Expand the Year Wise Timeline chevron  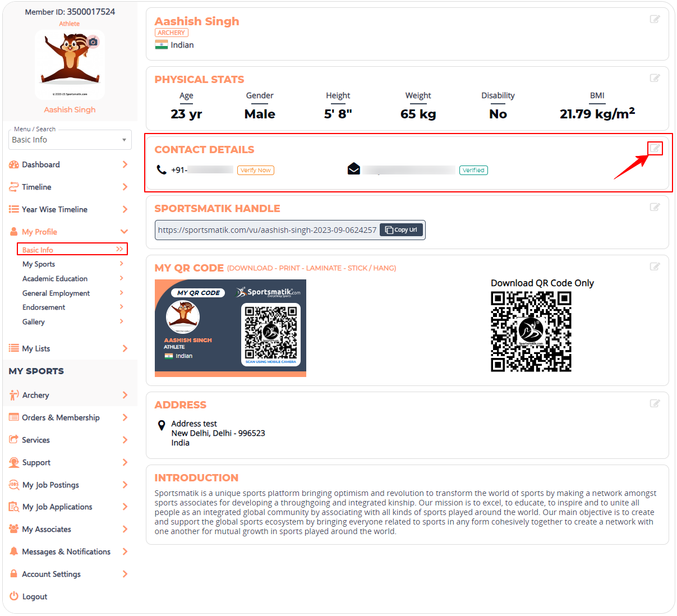(x=125, y=209)
